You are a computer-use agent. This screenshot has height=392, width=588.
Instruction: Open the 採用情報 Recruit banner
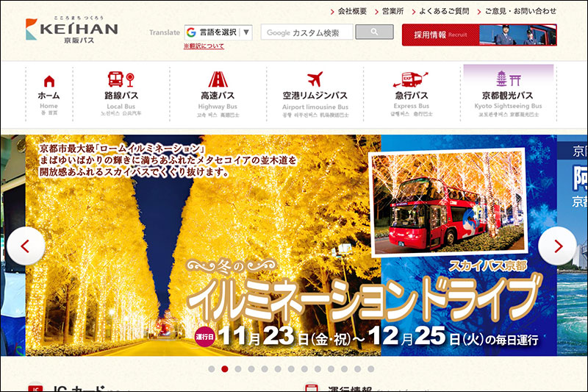[478, 35]
